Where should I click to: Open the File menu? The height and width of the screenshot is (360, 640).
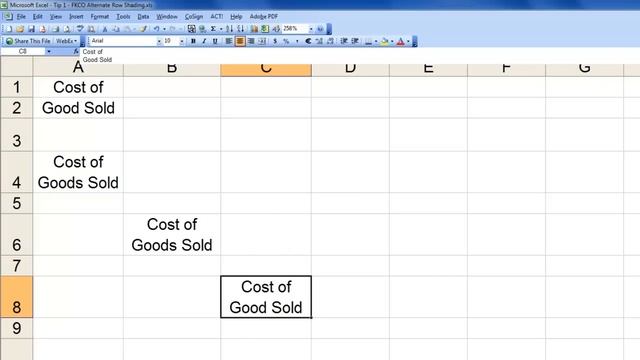[21, 17]
